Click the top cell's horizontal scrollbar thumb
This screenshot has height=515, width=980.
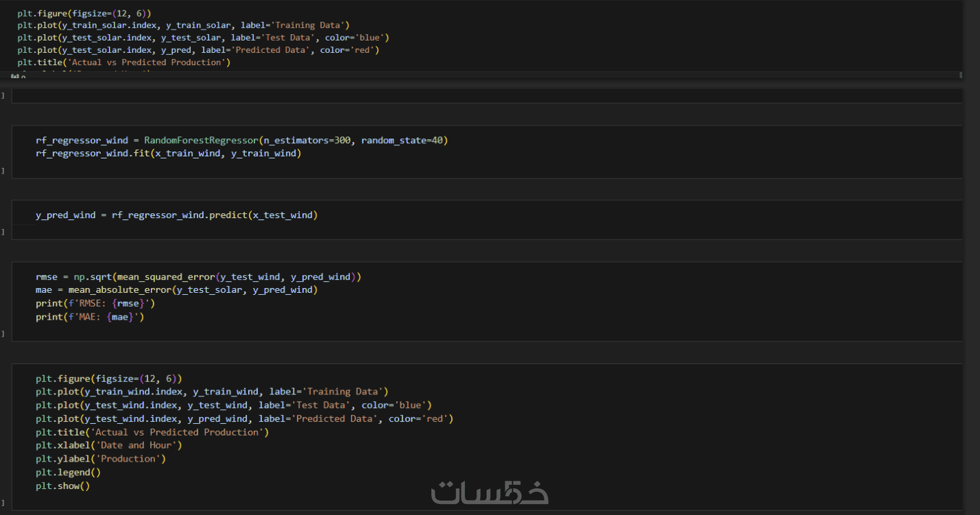coord(480,75)
